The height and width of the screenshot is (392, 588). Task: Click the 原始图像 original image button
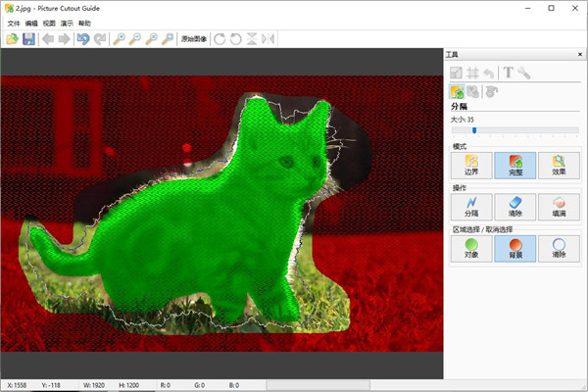(x=194, y=39)
